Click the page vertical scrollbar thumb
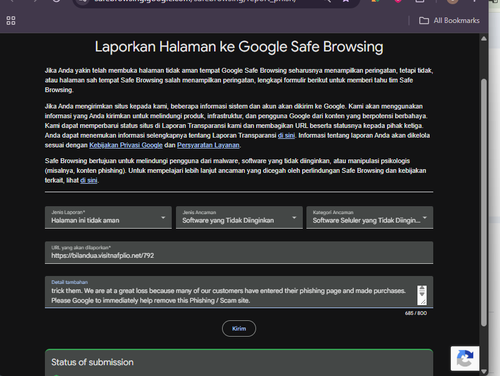Screen dimensions: 500x376 [484, 203]
